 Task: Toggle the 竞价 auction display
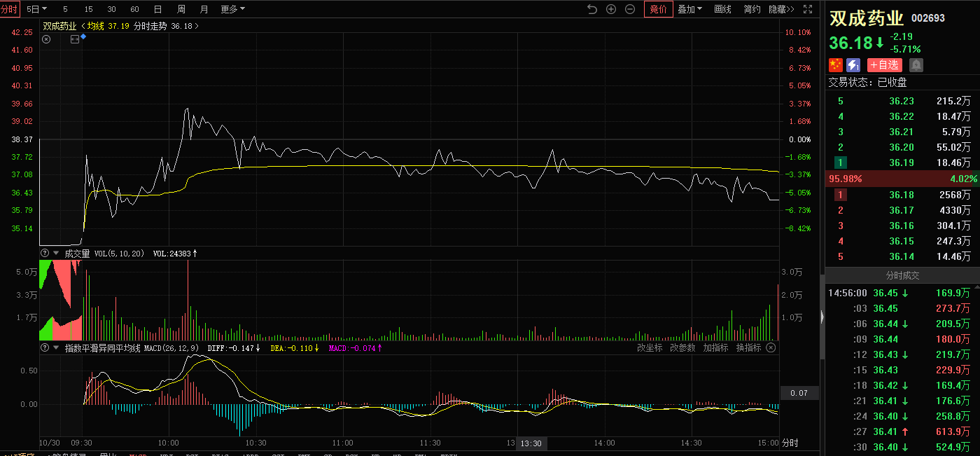(658, 9)
